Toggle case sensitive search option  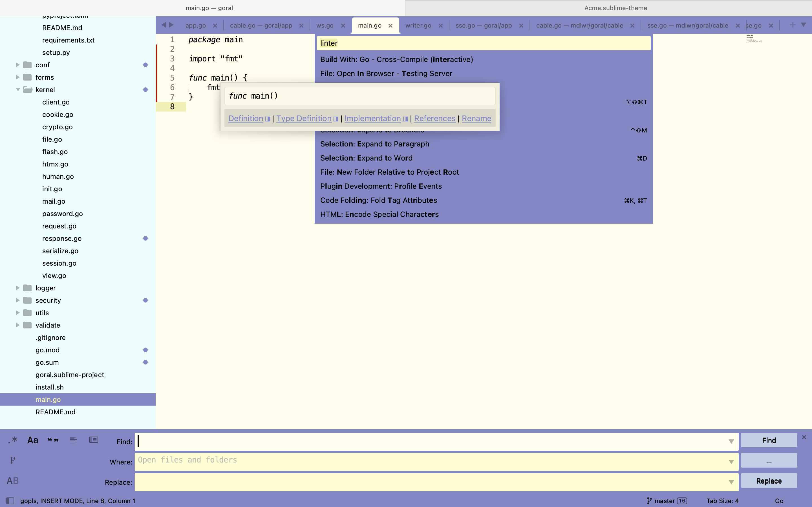[x=32, y=440]
